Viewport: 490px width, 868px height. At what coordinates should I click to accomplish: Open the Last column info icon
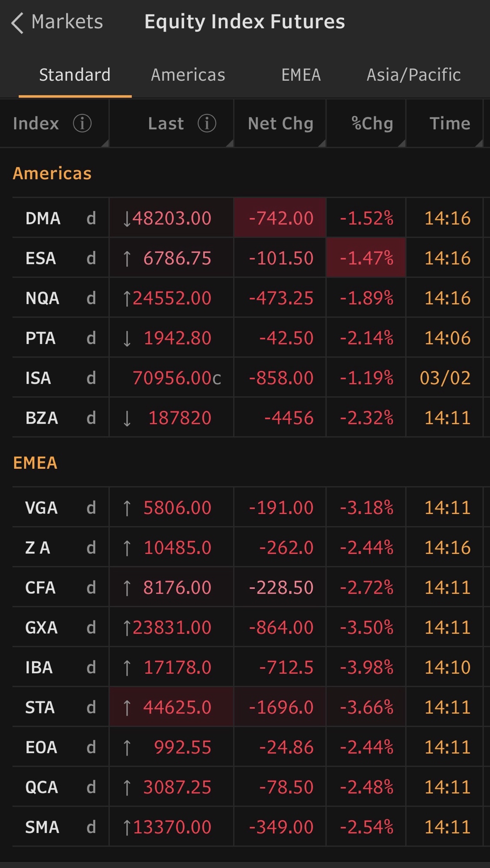pos(207,124)
